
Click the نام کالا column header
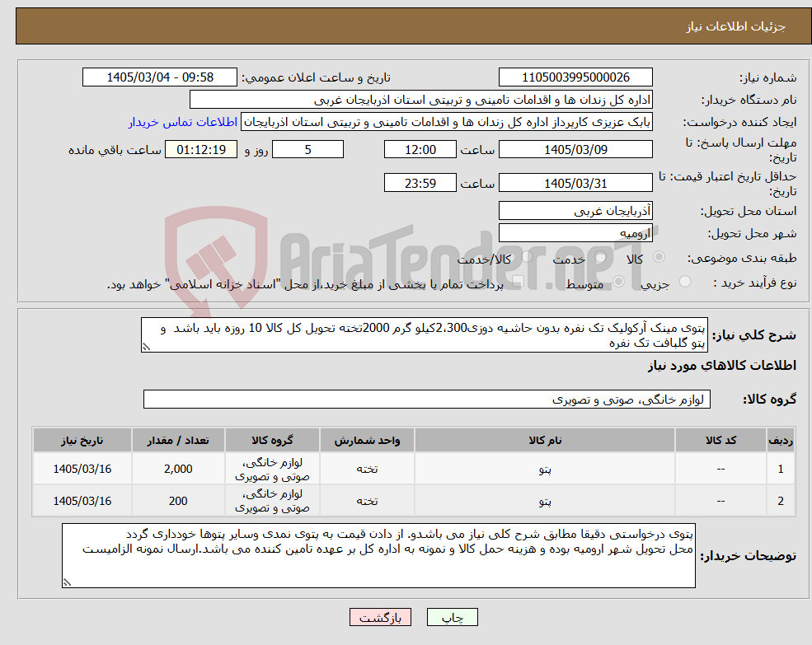pos(545,440)
